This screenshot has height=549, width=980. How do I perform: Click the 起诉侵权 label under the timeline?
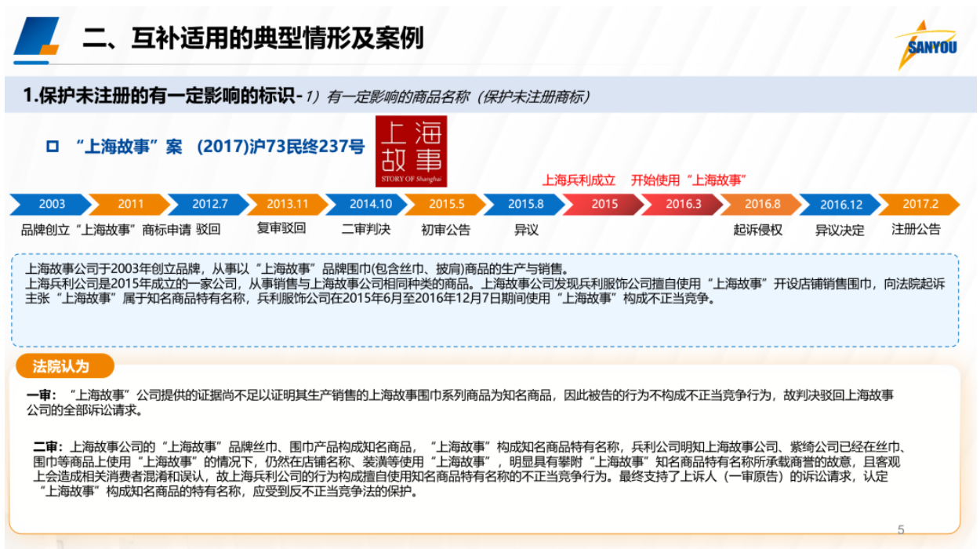(757, 229)
